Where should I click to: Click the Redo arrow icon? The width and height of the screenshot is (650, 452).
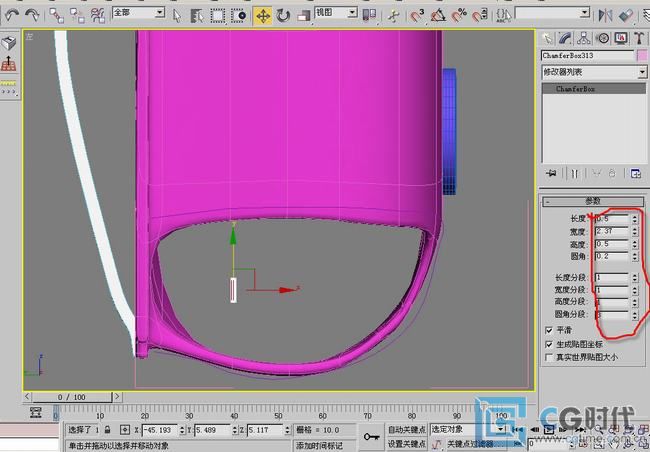(x=32, y=16)
